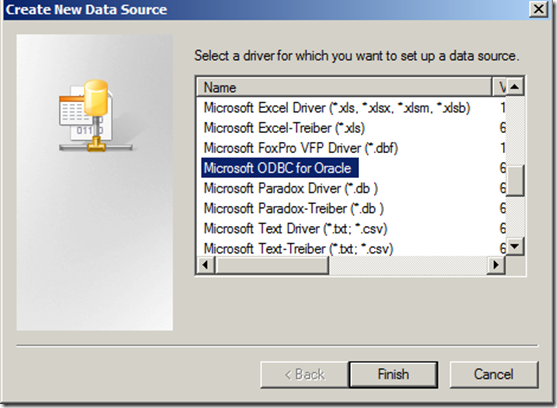The height and width of the screenshot is (408, 557).
Task: Click the vertical scrollbar thumb
Action: 515,180
